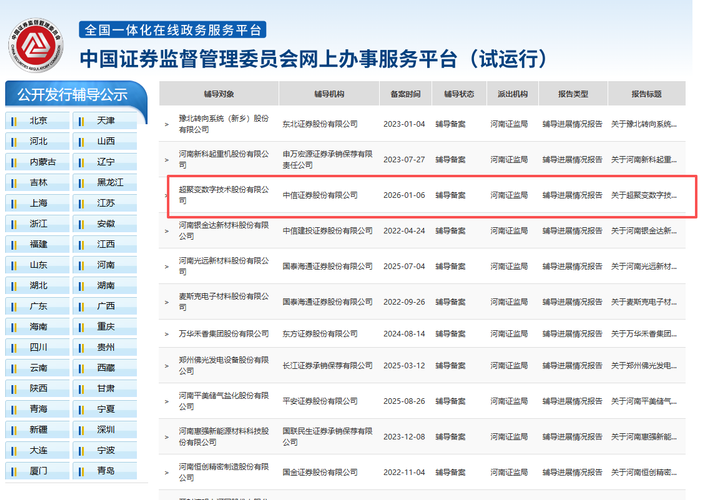Select 湖南 region
This screenshot has height=500, width=727.
pyautogui.click(x=105, y=285)
